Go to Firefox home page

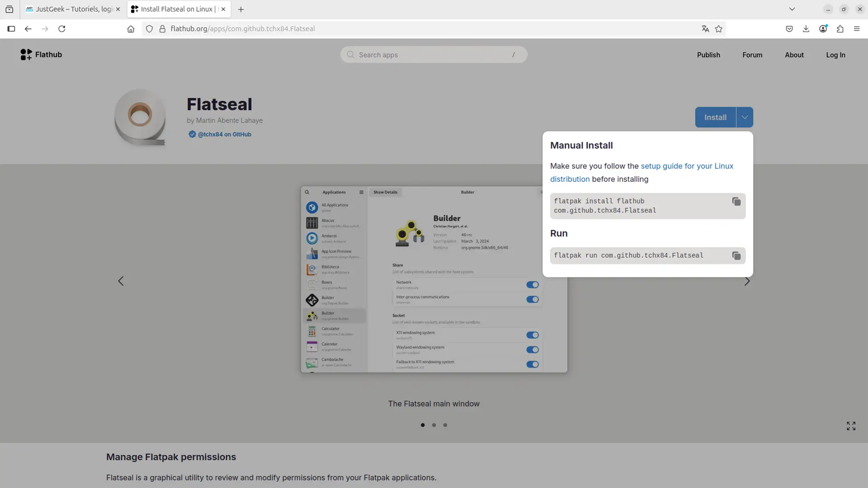point(131,29)
